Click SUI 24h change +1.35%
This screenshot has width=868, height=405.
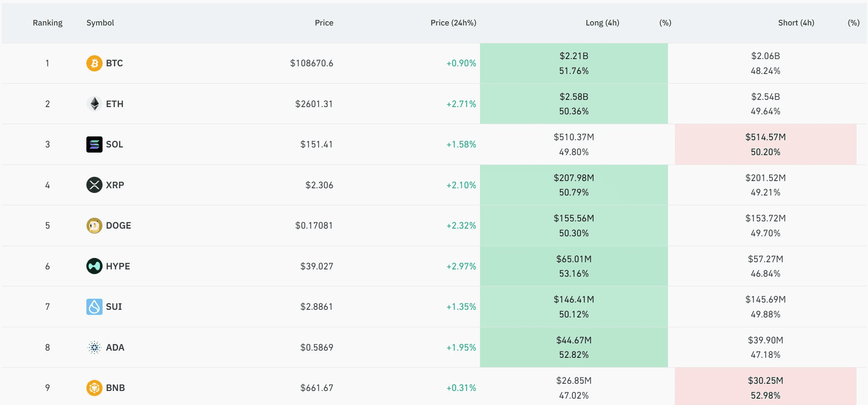[x=461, y=307]
